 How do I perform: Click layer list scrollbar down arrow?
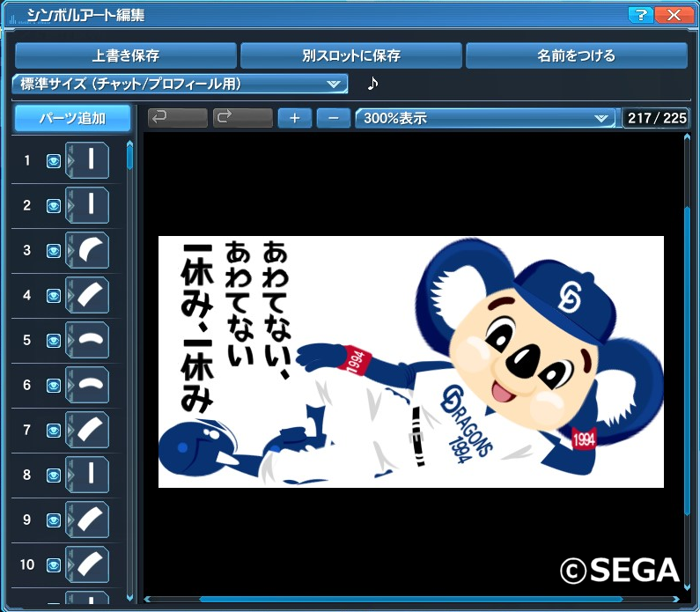pos(130,598)
